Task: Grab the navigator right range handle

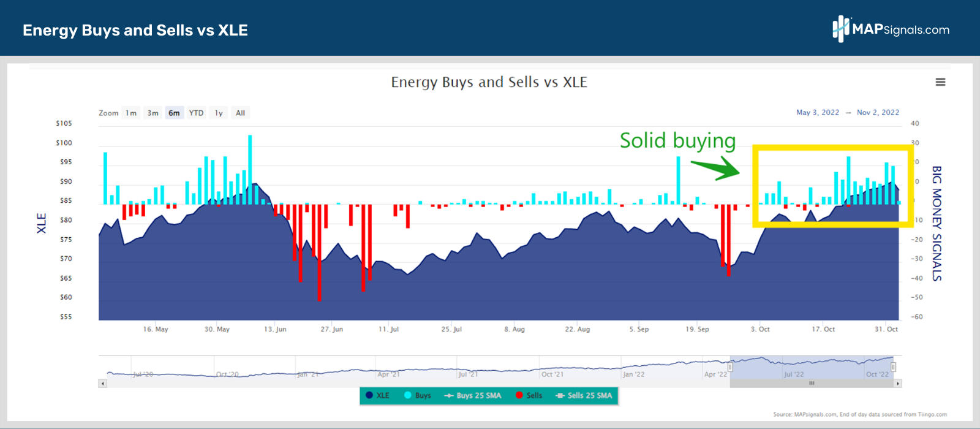Action: [x=894, y=367]
